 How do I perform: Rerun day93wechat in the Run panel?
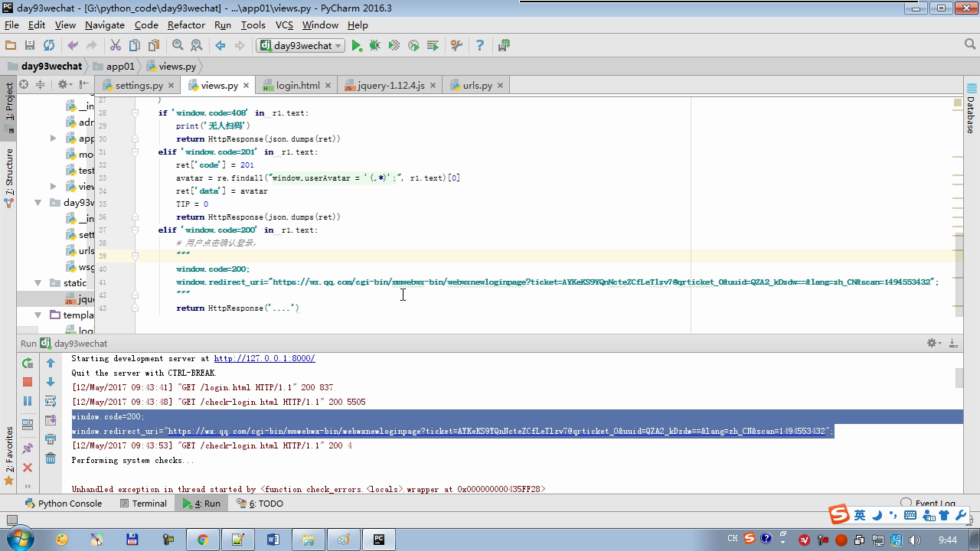tap(28, 364)
